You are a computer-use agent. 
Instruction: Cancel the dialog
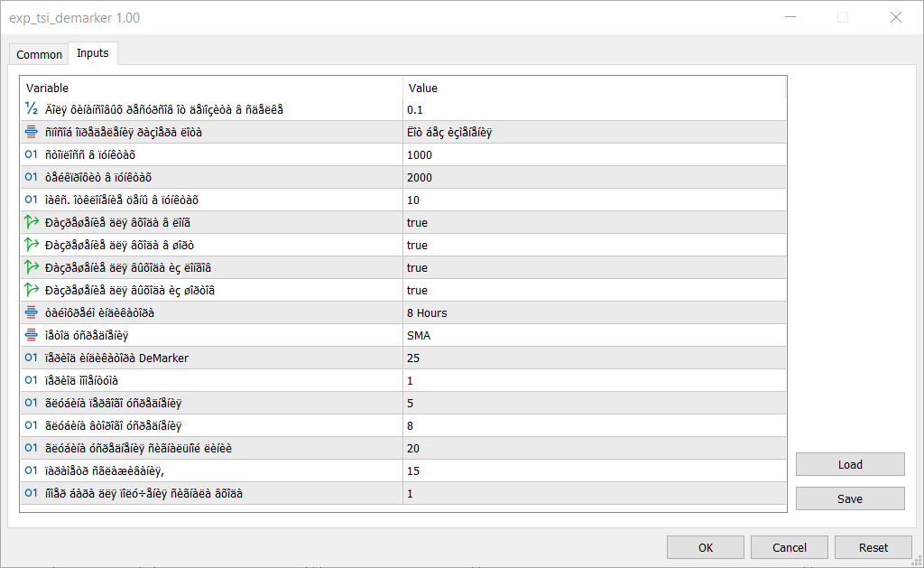789,547
